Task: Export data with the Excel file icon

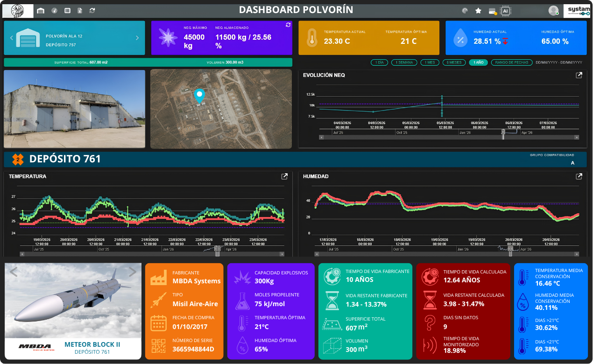Action: 80,10
